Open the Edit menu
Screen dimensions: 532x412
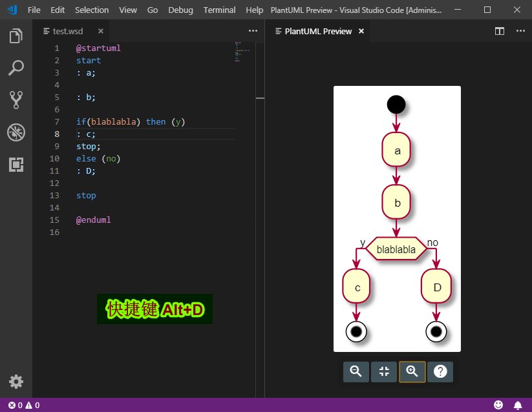[58, 10]
